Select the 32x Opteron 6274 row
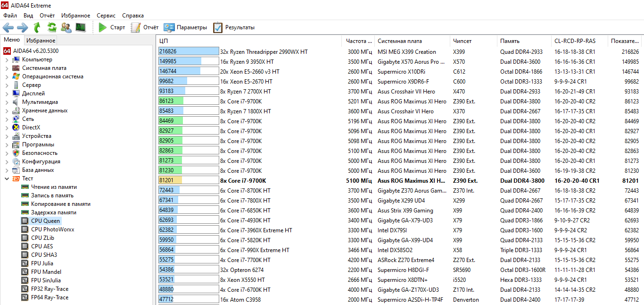 click(x=400, y=270)
